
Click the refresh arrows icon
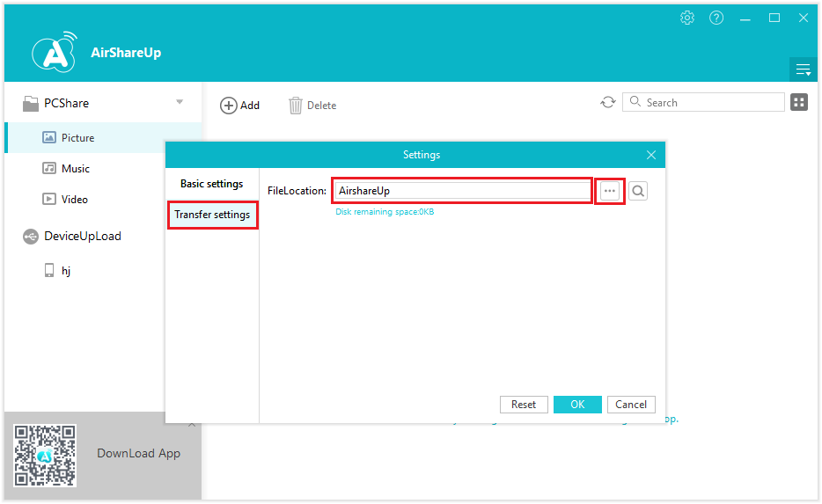pos(607,102)
